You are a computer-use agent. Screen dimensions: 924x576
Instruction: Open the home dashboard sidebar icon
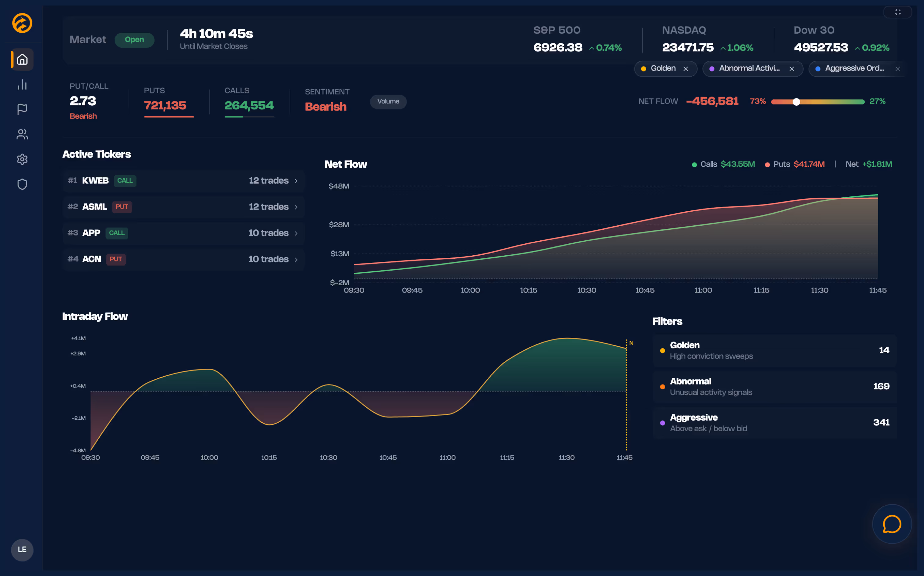click(x=22, y=60)
